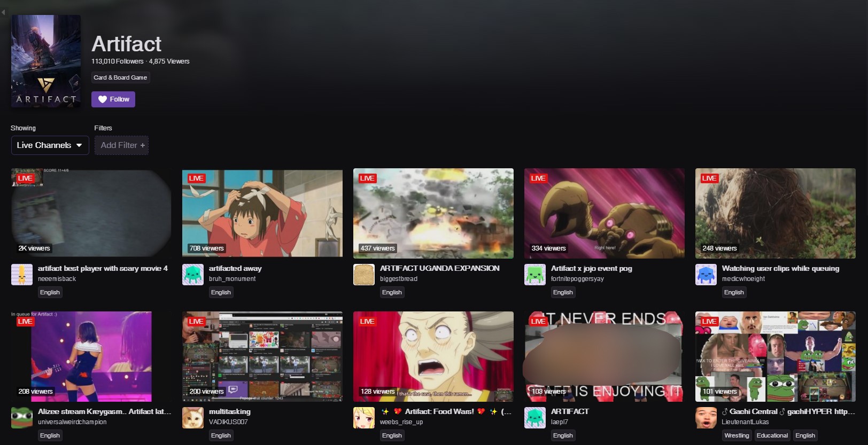Click channel name weebs_rise_up
The width and height of the screenshot is (868, 445).
(x=401, y=422)
